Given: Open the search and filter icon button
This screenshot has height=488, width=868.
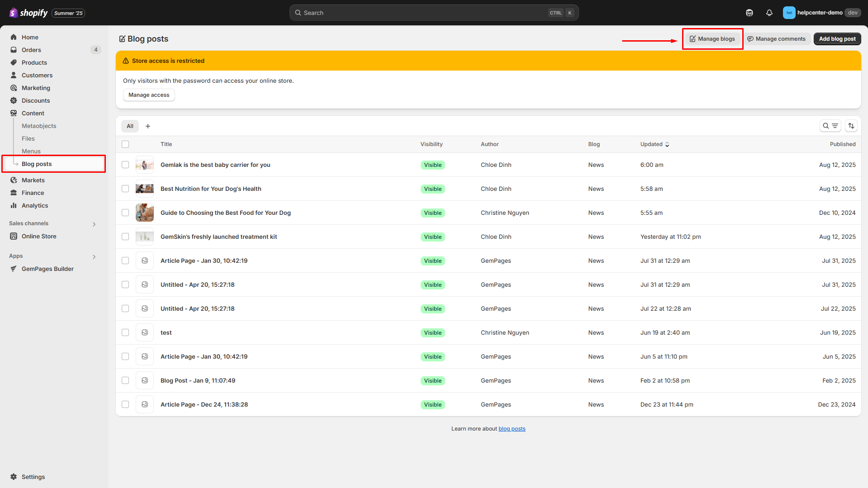Looking at the screenshot, I should click(830, 126).
